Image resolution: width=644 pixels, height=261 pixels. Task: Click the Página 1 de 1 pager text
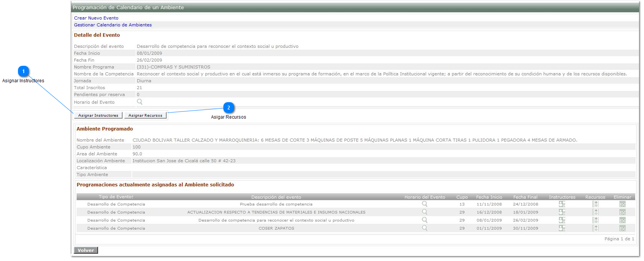(x=619, y=239)
